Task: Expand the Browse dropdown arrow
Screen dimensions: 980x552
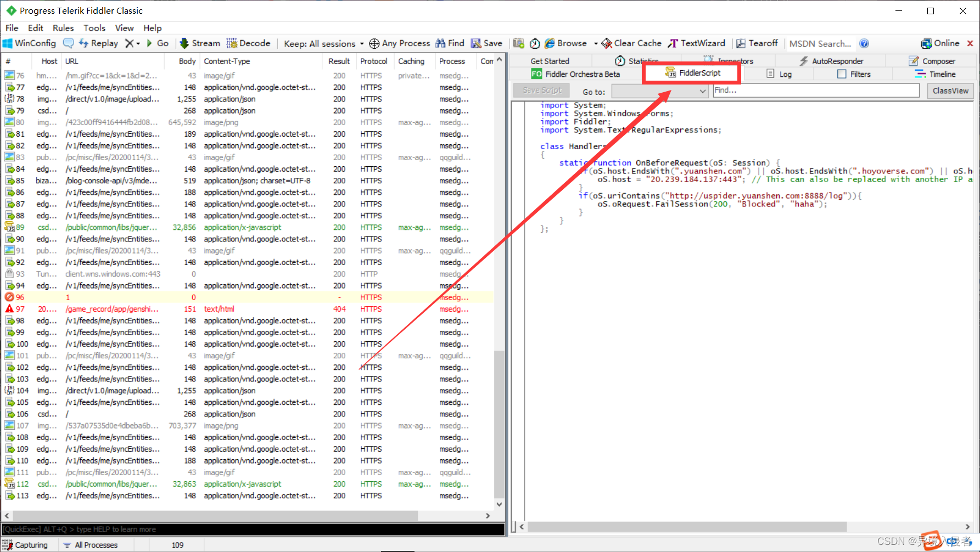Action: [596, 43]
